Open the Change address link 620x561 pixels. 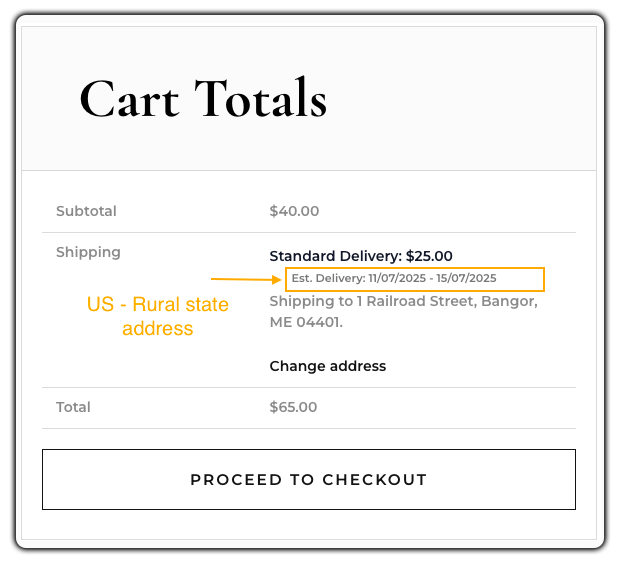pyautogui.click(x=328, y=366)
